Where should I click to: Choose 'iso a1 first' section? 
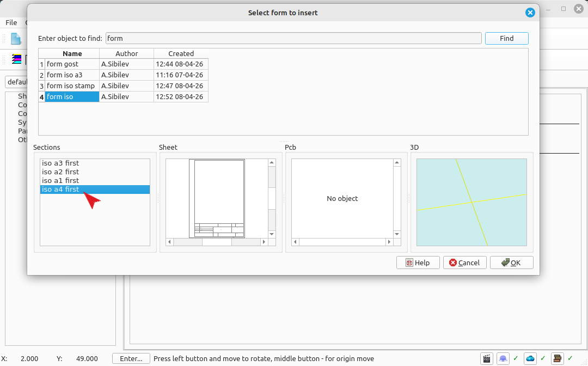pyautogui.click(x=95, y=180)
